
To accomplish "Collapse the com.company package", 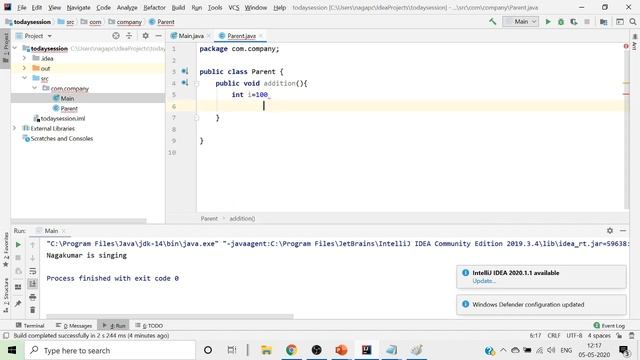I will point(35,88).
